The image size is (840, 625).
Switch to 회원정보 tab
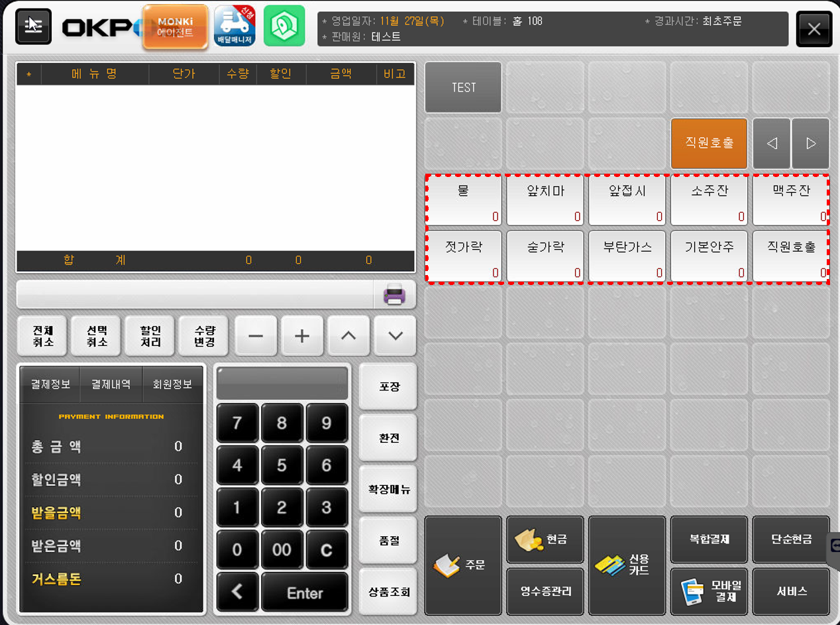(x=172, y=384)
